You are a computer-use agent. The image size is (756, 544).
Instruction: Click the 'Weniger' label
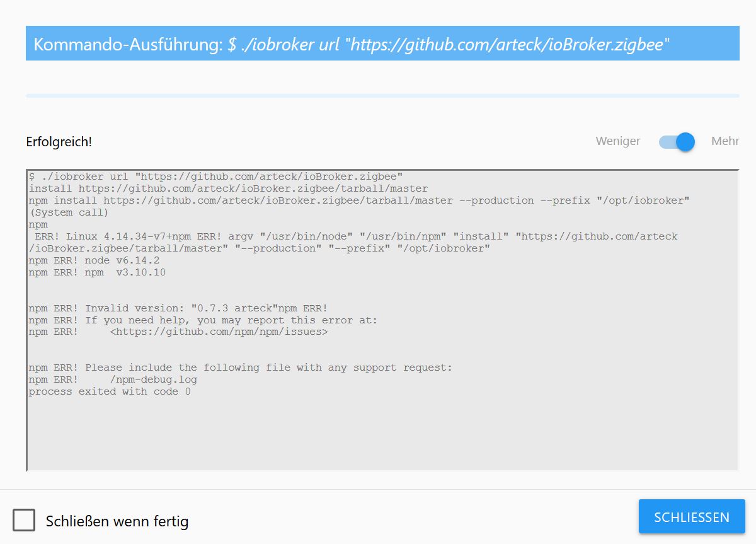618,141
